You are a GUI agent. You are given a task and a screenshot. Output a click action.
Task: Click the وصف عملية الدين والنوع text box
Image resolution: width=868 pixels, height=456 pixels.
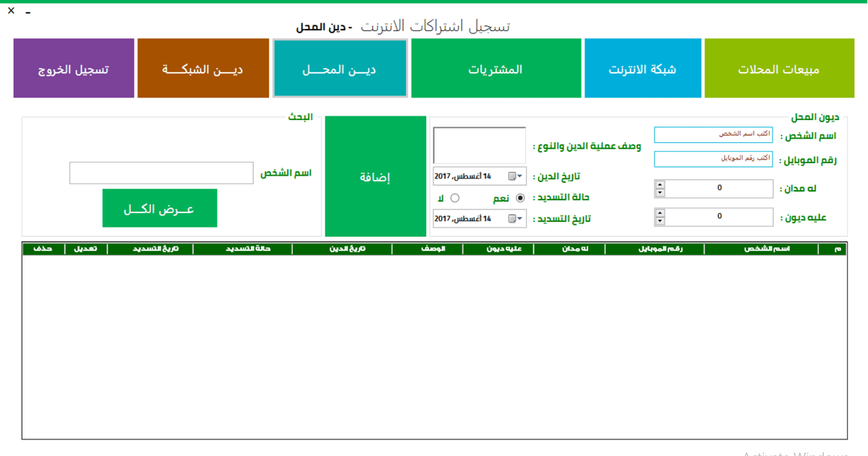[x=480, y=145]
